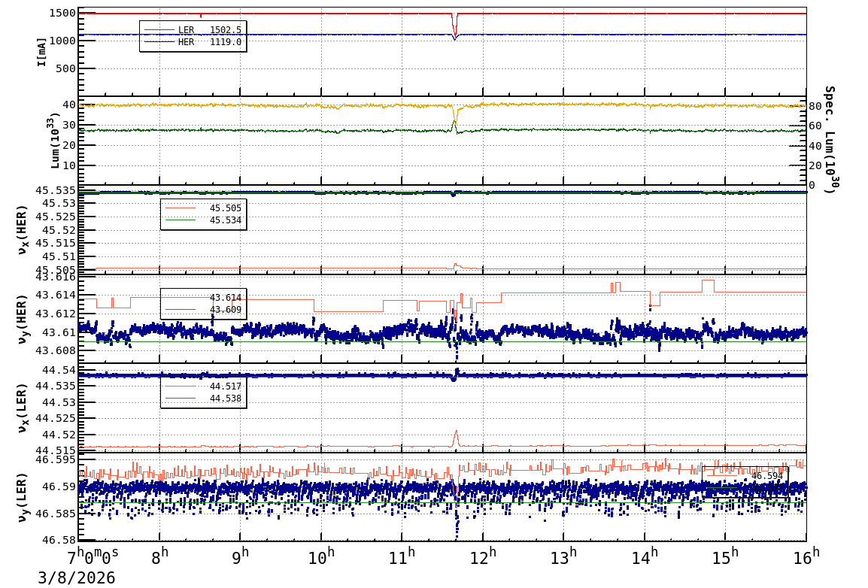This screenshot has height=588, width=868.
Task: Click the LER 1502.5 legend entry
Action: (x=193, y=30)
